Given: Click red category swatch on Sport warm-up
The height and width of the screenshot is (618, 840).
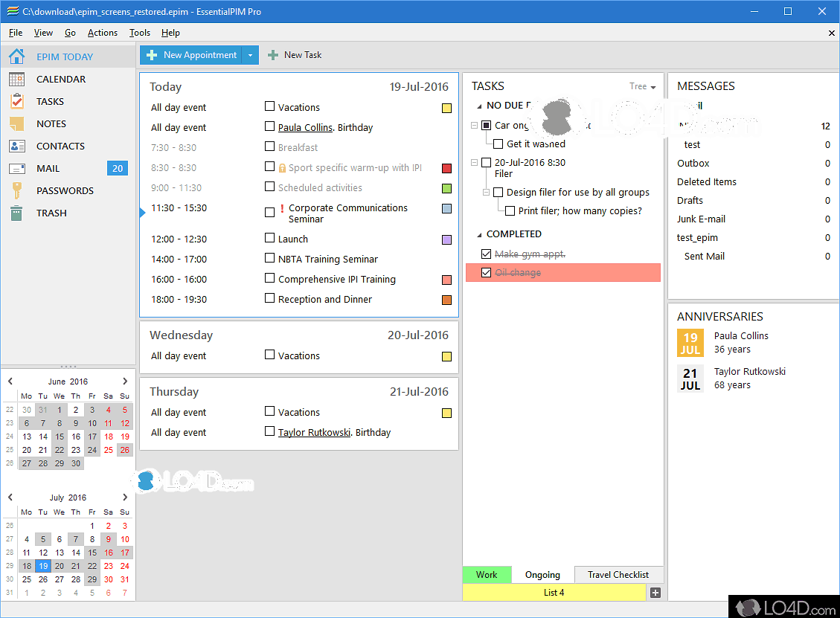Looking at the screenshot, I should pos(447,169).
